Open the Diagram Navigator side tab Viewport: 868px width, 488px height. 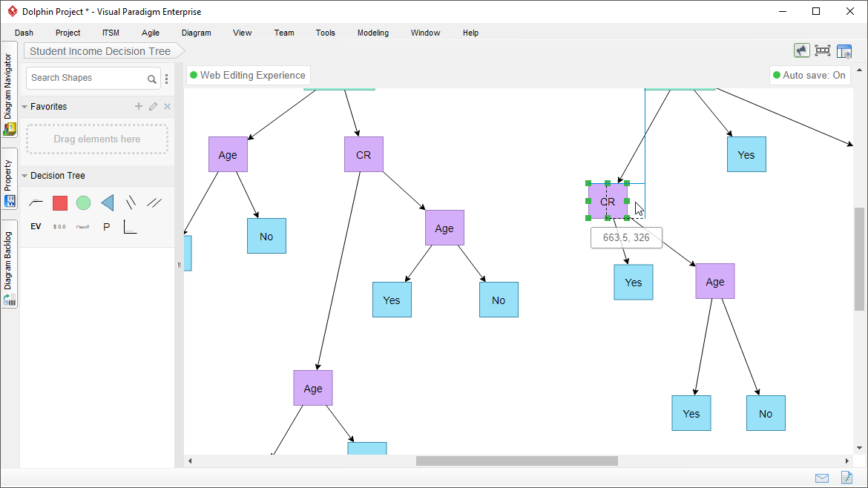[x=9, y=90]
